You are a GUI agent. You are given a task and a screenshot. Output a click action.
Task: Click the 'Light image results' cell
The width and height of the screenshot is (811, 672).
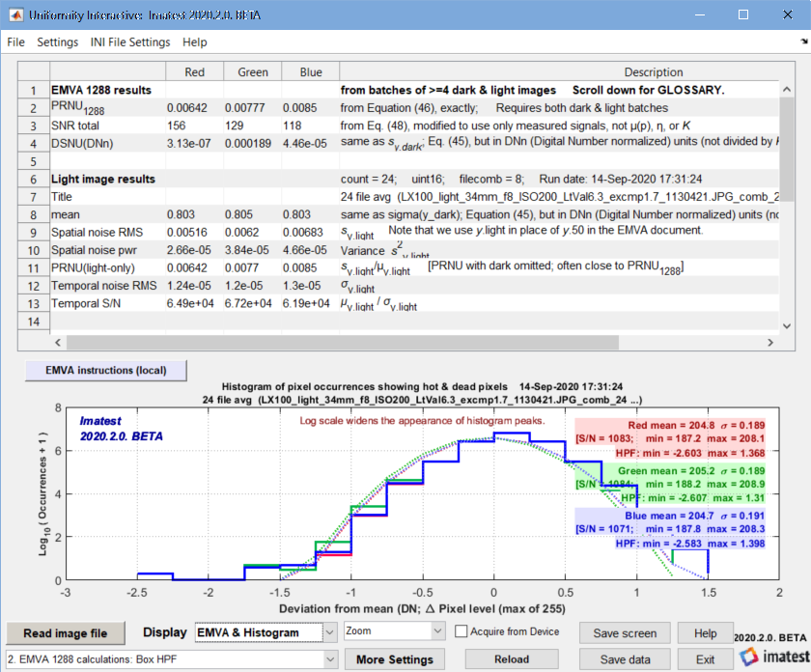tap(107, 179)
